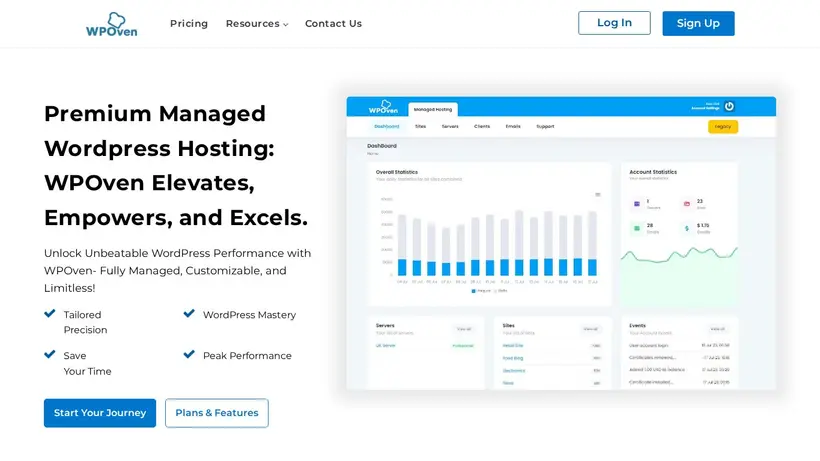The image size is (820, 461).
Task: Click the blue legend square in the bar chart
Action: [473, 291]
